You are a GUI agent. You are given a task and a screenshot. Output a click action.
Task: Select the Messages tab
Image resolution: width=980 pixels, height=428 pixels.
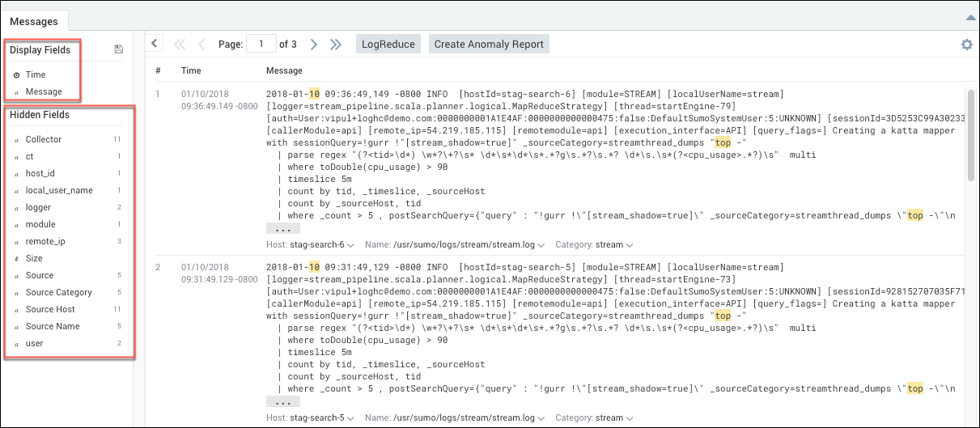(34, 20)
